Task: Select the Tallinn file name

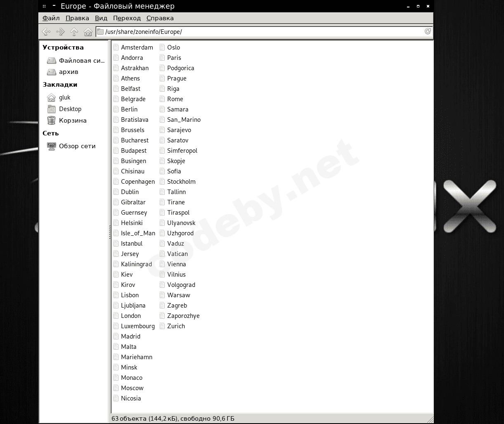Action: (177, 192)
